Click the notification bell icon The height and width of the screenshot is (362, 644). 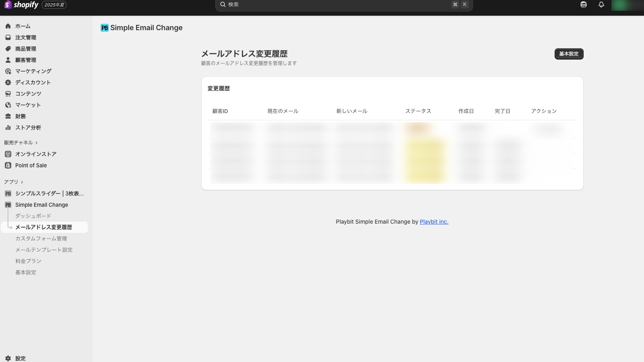tap(601, 5)
